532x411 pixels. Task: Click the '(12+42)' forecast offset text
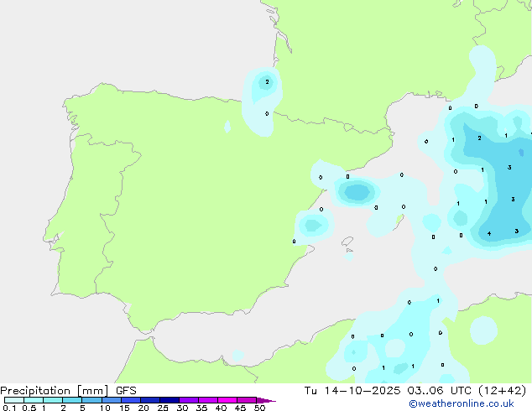502,391
